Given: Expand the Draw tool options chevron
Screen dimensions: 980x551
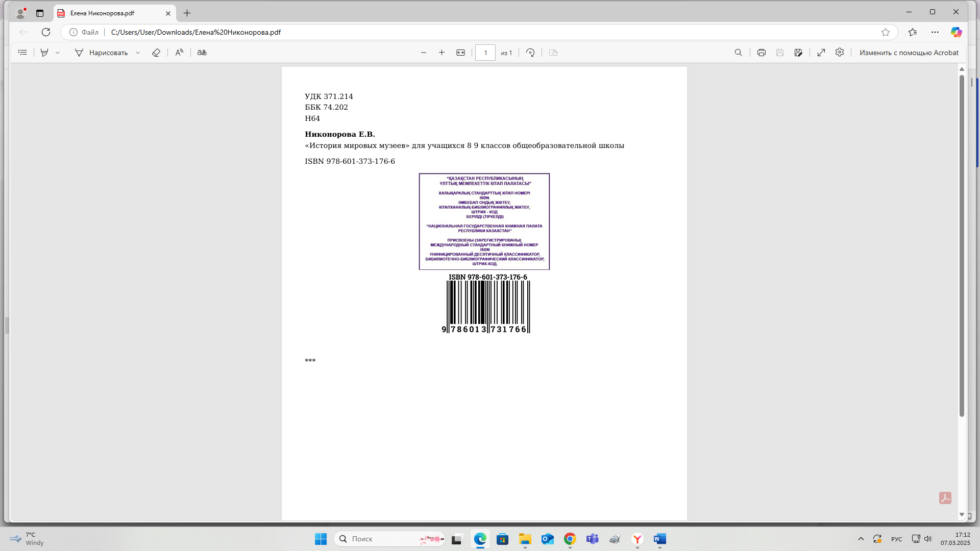Looking at the screenshot, I should coord(138,53).
